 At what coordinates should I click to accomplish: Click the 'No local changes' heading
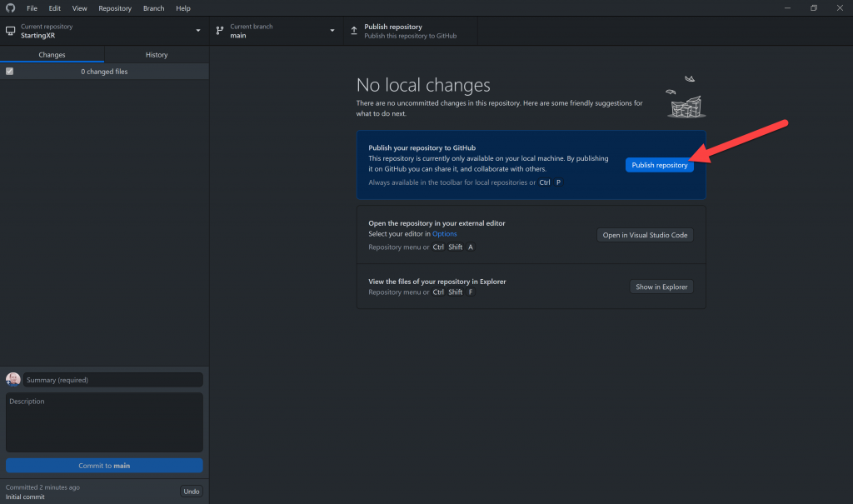pos(423,85)
